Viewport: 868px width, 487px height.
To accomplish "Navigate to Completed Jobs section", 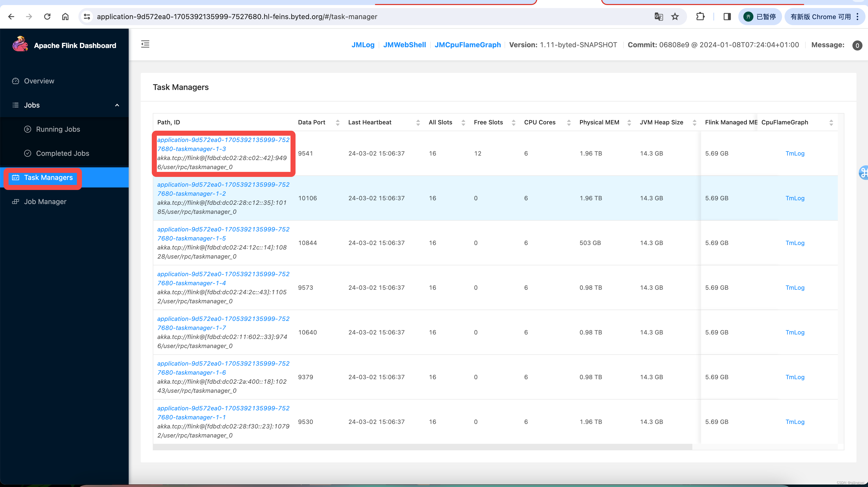I will pos(62,153).
